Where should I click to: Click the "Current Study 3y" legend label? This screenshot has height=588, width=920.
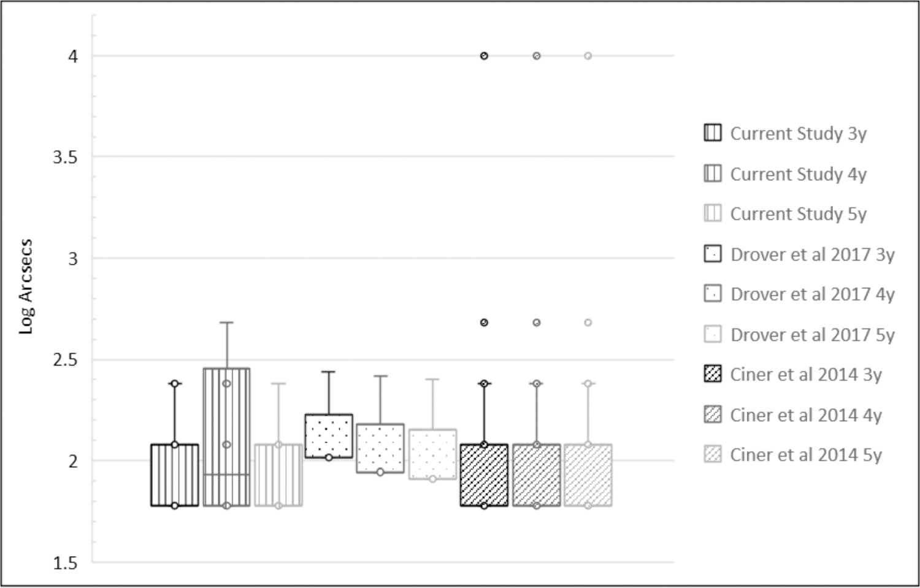[798, 134]
